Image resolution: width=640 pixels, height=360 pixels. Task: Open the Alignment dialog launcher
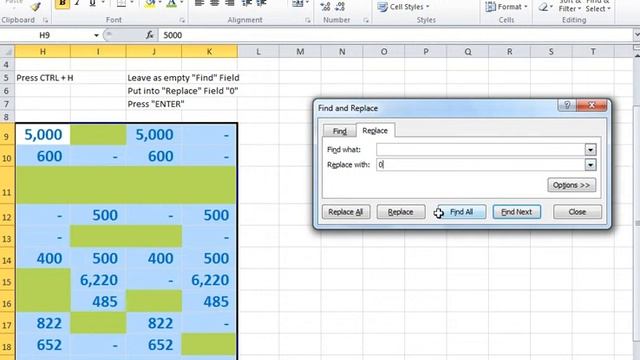[x=307, y=20]
